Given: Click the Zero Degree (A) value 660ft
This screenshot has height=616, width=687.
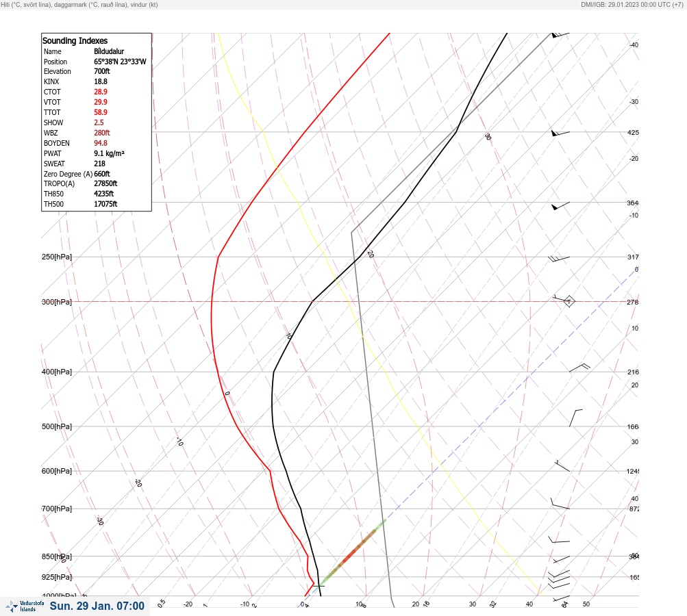Looking at the screenshot, I should [x=101, y=174].
